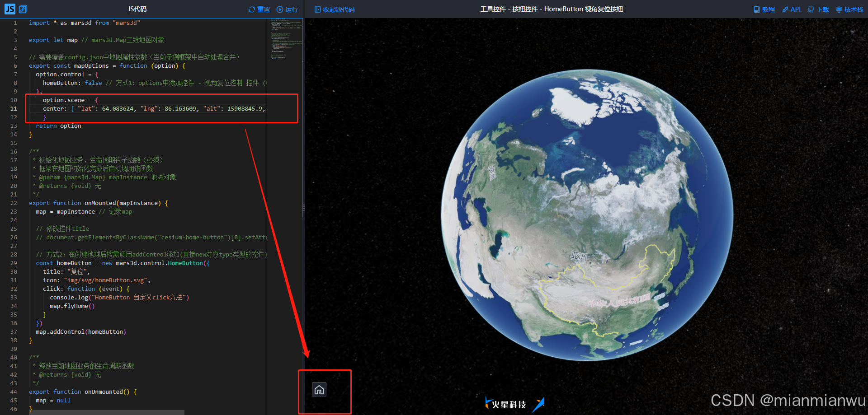
Task: Click the getElementsByClassName comment line
Action: (x=151, y=237)
